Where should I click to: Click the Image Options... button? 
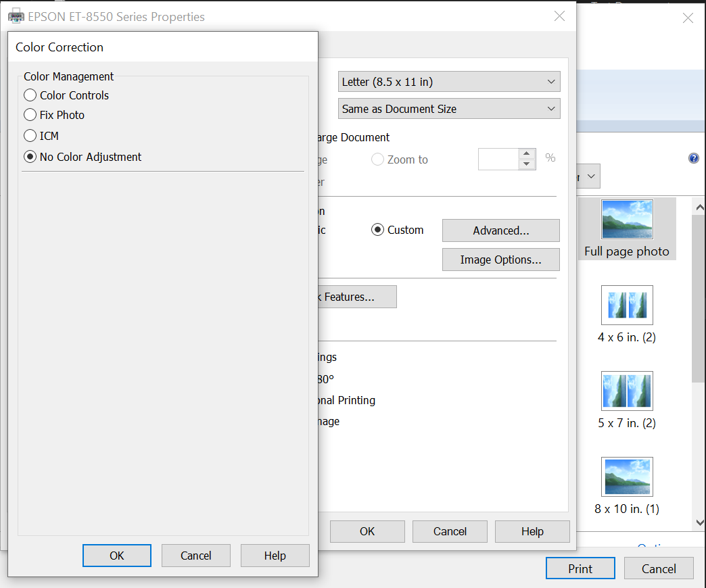(500, 260)
